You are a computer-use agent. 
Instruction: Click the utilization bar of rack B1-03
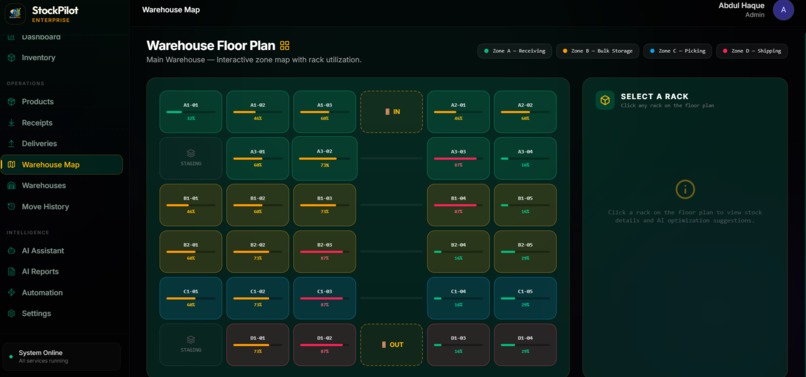(x=324, y=205)
